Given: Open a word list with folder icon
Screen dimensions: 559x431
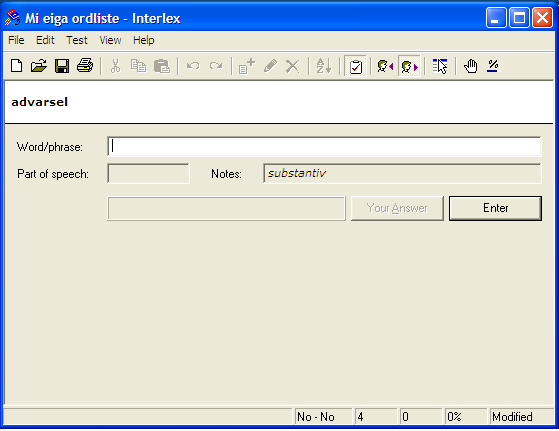Looking at the screenshot, I should (39, 66).
